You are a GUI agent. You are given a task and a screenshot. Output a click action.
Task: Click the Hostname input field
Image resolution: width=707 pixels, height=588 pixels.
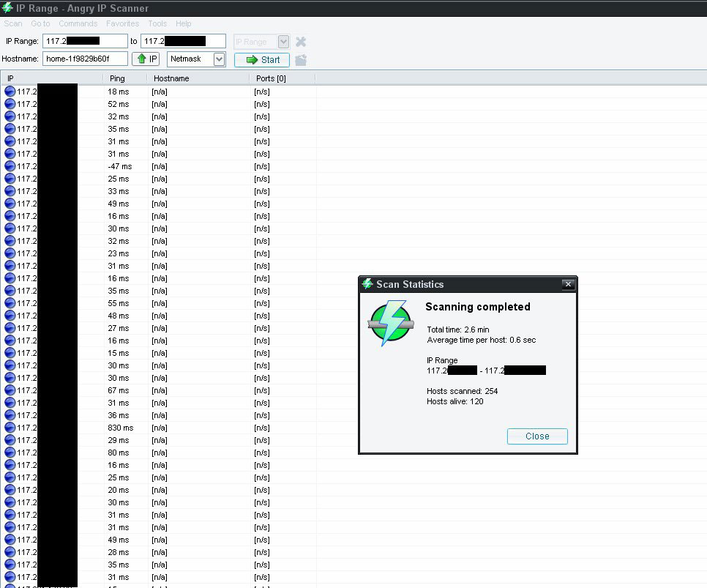click(x=85, y=59)
